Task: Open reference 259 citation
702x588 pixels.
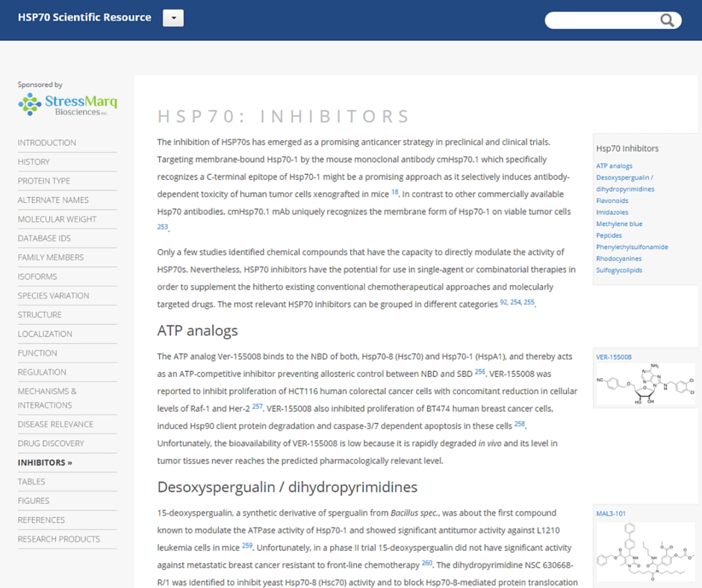Action: 247,545
